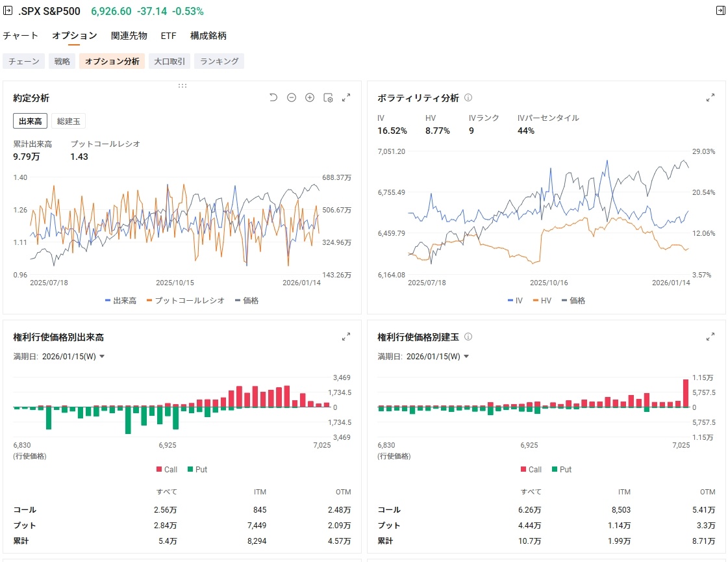Image resolution: width=728 pixels, height=562 pixels.
Task: Zoom in the 約定分析 chart
Action: [x=310, y=97]
